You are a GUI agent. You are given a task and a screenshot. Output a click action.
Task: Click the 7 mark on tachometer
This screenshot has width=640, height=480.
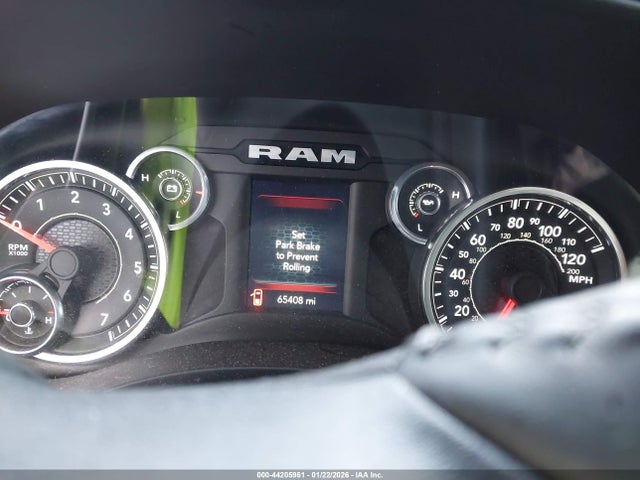coord(104,319)
